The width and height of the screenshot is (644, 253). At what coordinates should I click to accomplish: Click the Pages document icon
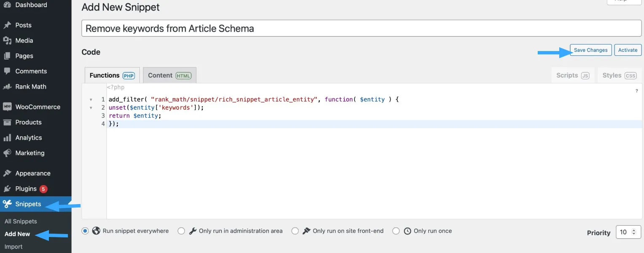pos(7,56)
